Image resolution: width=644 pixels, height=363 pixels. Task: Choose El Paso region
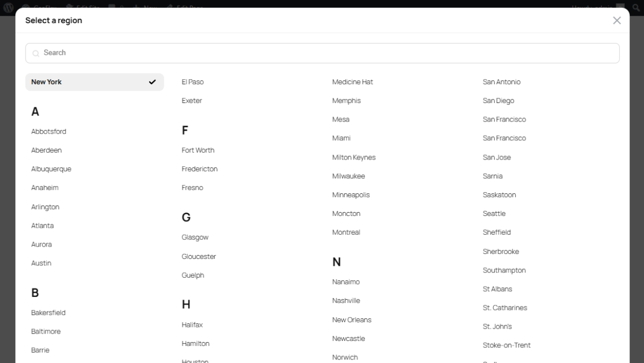tap(193, 82)
